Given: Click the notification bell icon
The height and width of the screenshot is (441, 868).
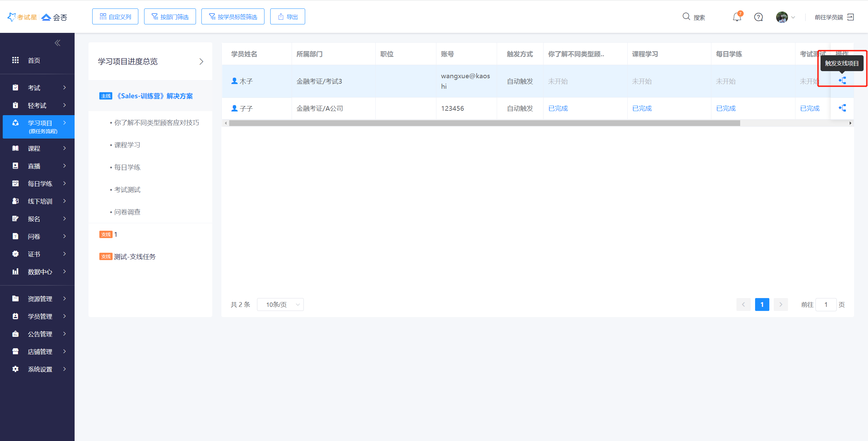Looking at the screenshot, I should pyautogui.click(x=737, y=17).
